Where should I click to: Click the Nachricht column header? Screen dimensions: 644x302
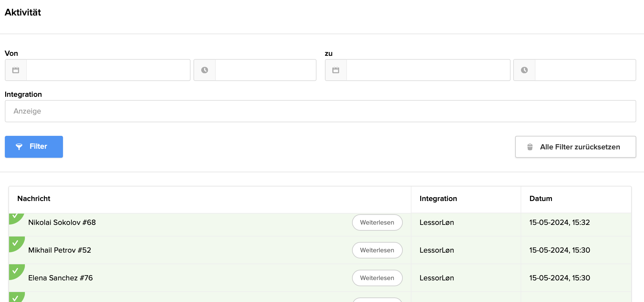click(34, 199)
